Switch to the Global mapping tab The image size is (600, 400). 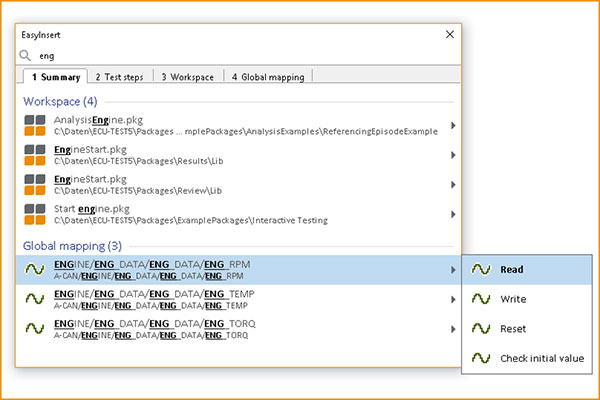point(269,76)
